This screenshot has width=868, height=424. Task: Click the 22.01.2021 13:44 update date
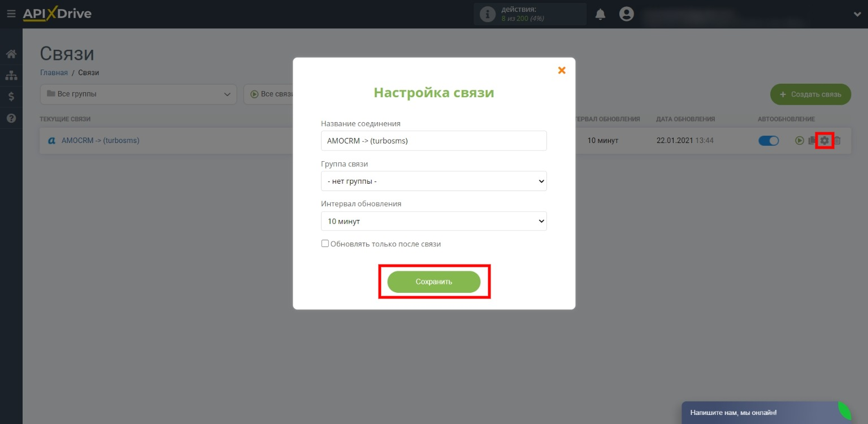[x=685, y=140]
